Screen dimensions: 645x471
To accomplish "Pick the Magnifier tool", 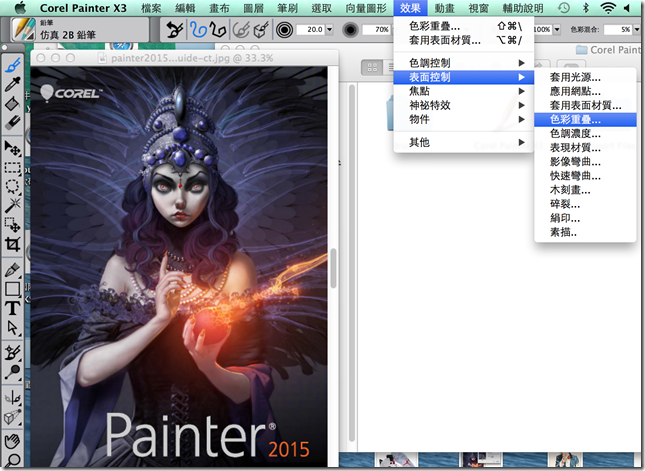I will [12, 459].
